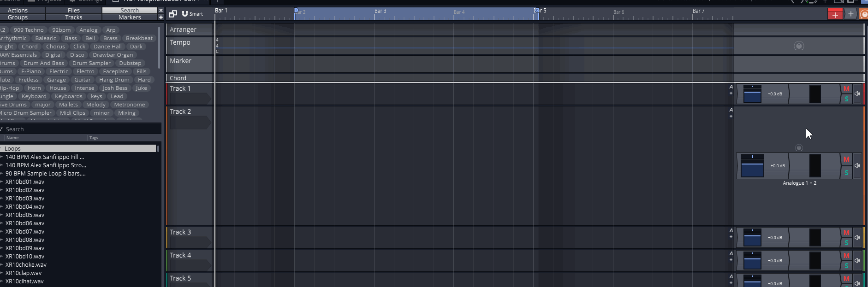Click the Track 4 automation A icon
This screenshot has width=868, height=287.
(731, 254)
